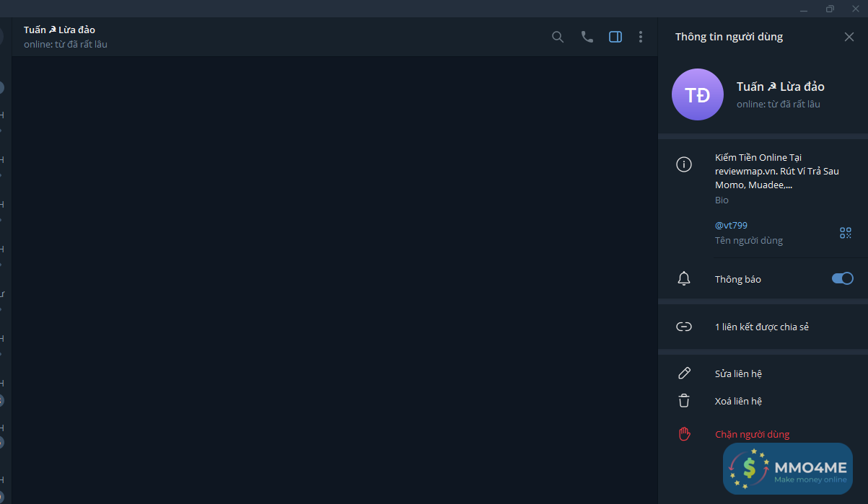868x504 pixels.
Task: Select Chặn người dùng to block user
Action: click(x=752, y=434)
